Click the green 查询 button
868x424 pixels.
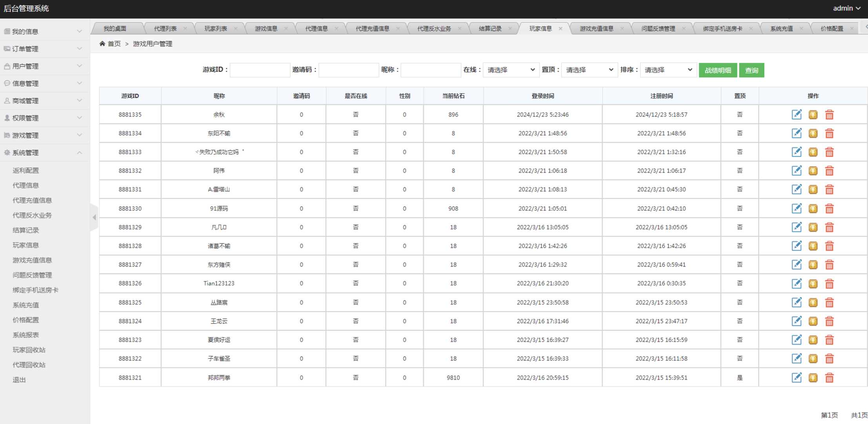click(751, 70)
